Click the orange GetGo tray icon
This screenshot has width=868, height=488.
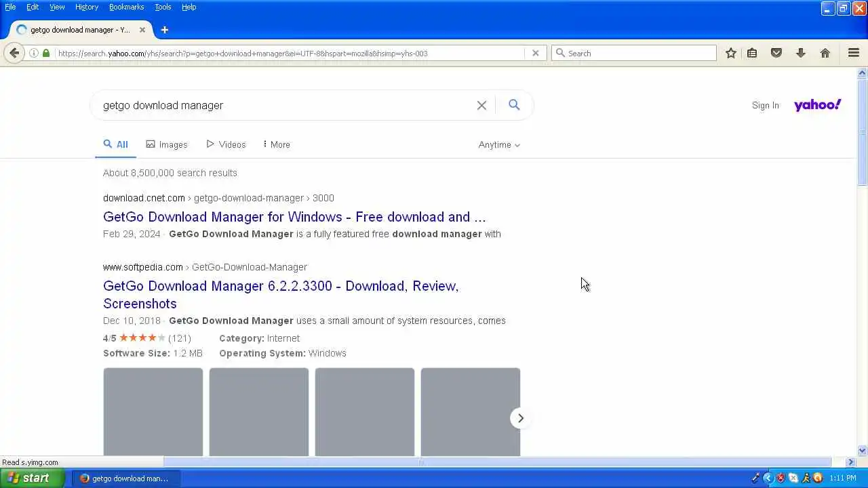(x=818, y=478)
